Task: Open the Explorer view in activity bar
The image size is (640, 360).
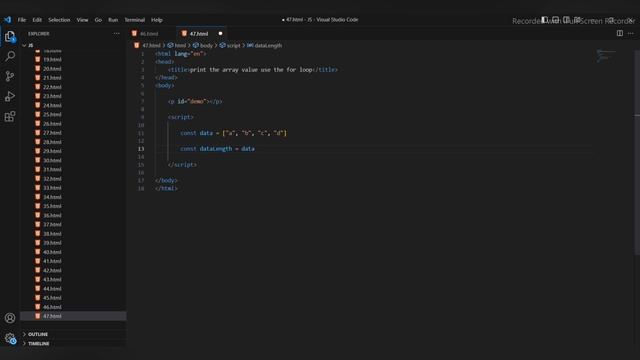Action: (10, 37)
